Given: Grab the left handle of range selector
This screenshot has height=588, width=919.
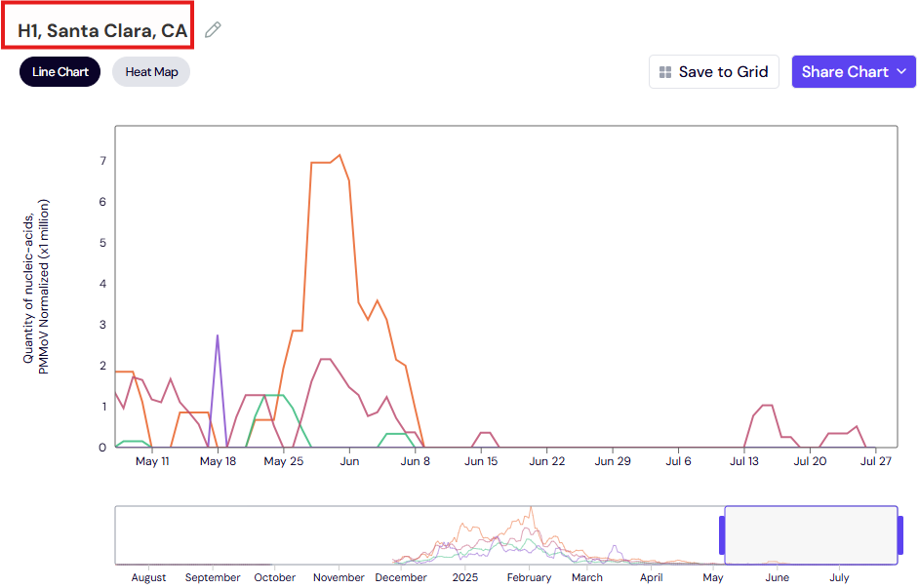Looking at the screenshot, I should [722, 535].
